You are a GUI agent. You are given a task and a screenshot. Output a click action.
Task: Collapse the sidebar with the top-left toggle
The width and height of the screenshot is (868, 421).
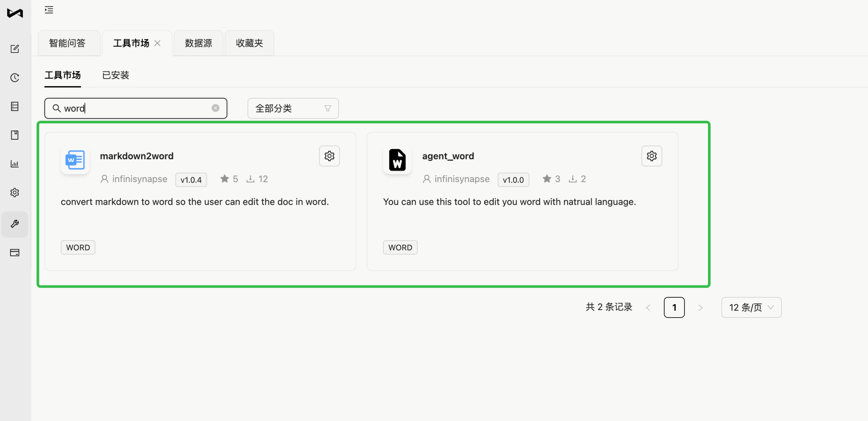tap(48, 10)
